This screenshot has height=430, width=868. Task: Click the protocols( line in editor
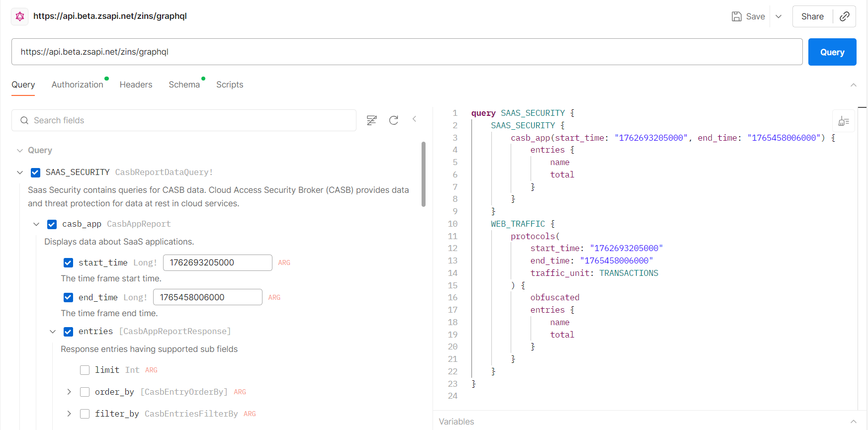point(535,236)
